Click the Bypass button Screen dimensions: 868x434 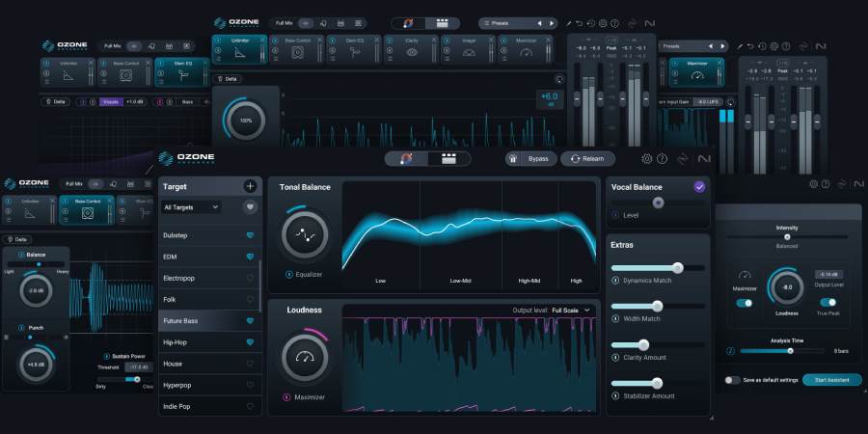point(530,159)
